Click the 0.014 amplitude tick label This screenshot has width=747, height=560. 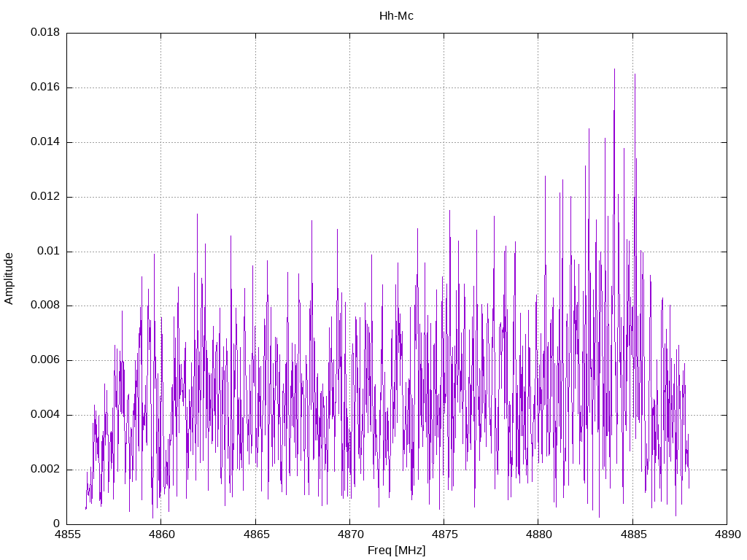[44, 142]
